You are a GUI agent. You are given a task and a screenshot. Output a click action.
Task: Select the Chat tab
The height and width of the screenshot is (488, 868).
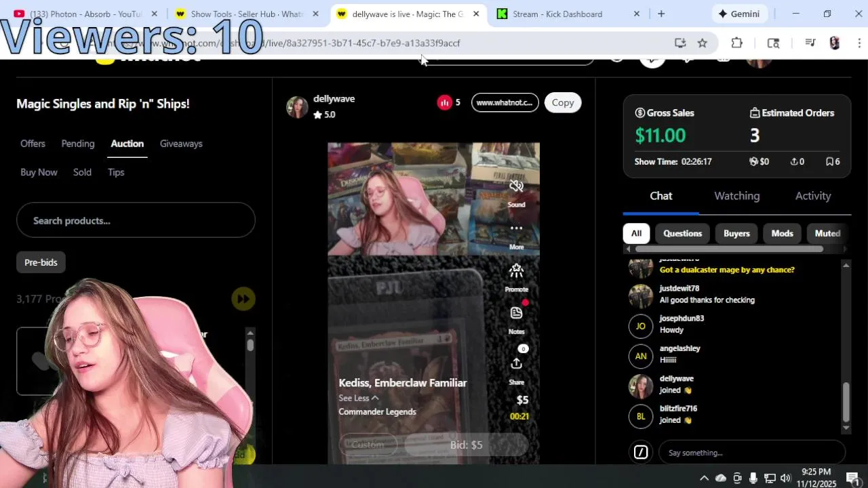tap(661, 196)
